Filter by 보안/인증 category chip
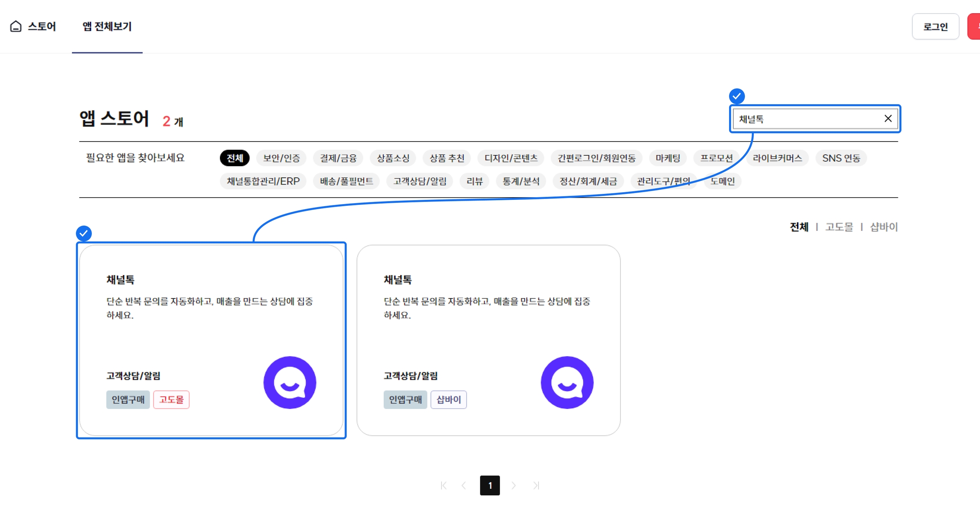Image resolution: width=980 pixels, height=531 pixels. (x=281, y=158)
